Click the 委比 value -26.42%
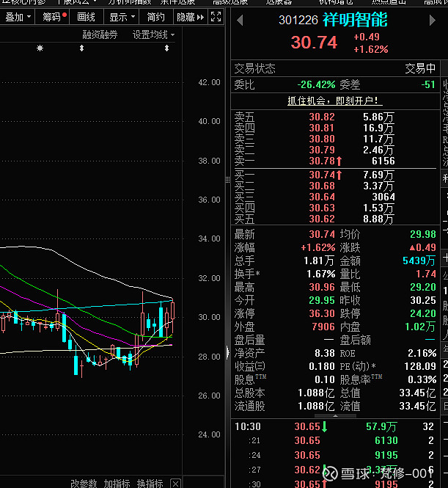The width and height of the screenshot is (448, 488). pos(316,84)
